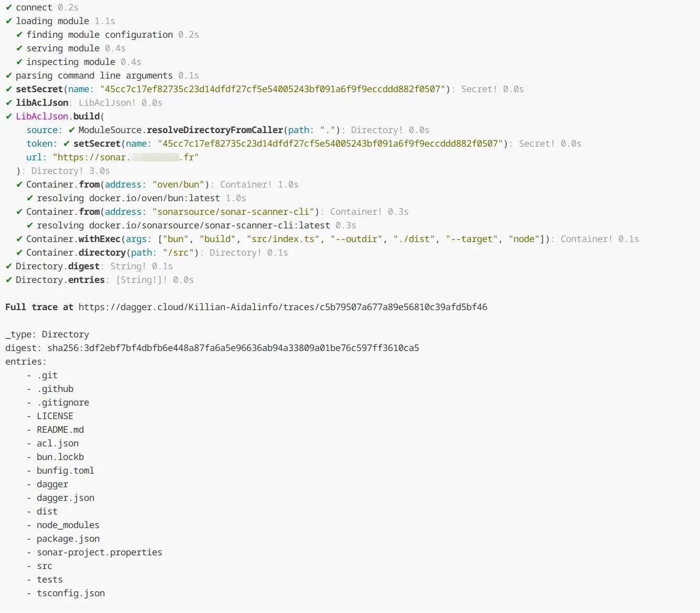Click the 'bunfig.toml' entry
This screenshot has height=613, width=700.
click(x=65, y=470)
